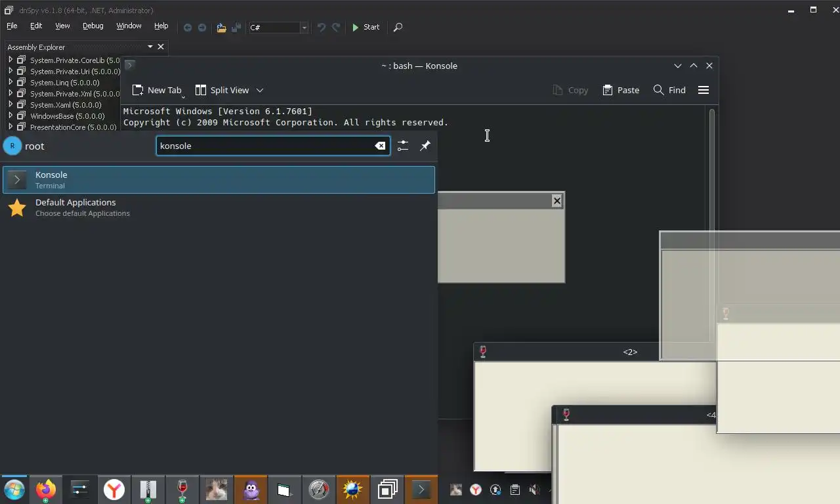The height and width of the screenshot is (504, 840).
Task: Close the Assembly Explorer panel
Action: click(x=161, y=47)
